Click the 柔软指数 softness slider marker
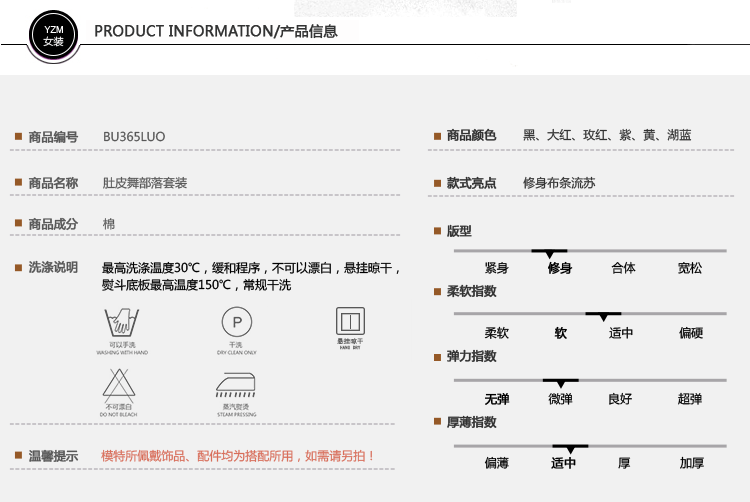This screenshot has width=750, height=502. (x=603, y=316)
